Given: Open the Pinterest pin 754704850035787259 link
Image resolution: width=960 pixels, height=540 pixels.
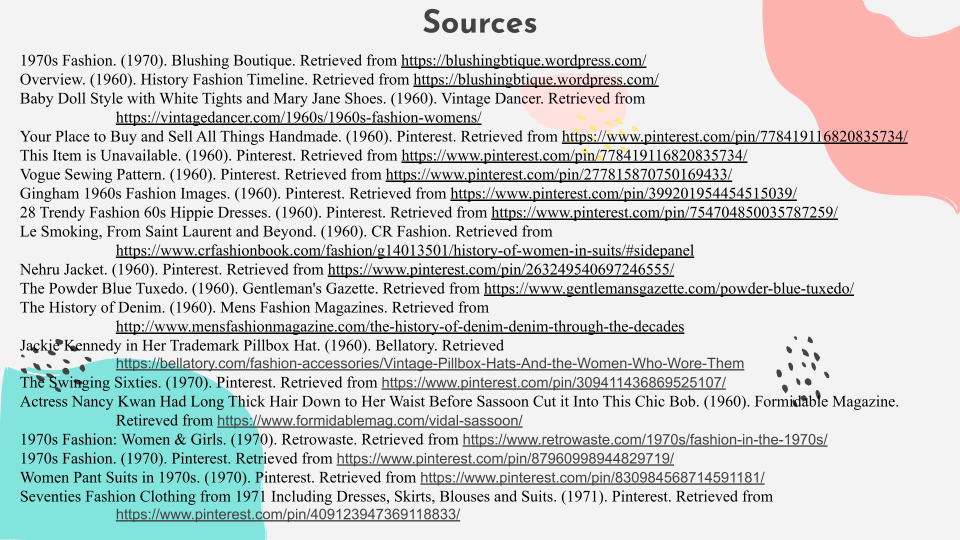Looking at the screenshot, I should 664,212.
